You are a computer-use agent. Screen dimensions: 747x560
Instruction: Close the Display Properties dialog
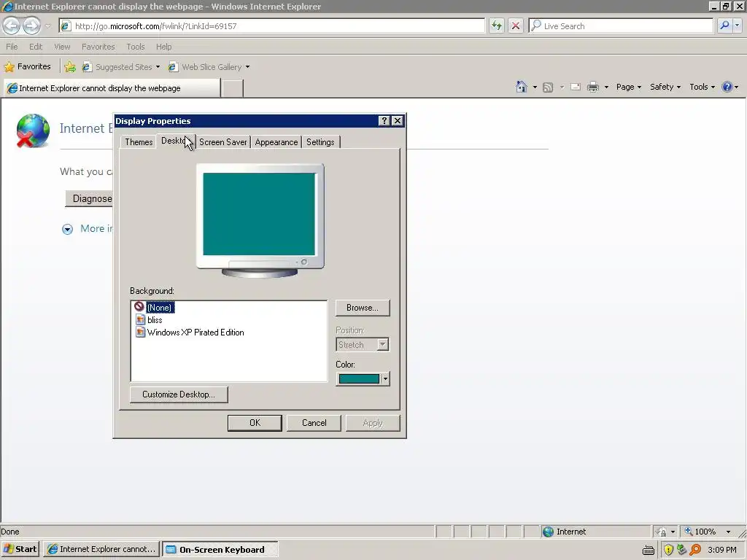click(x=398, y=121)
